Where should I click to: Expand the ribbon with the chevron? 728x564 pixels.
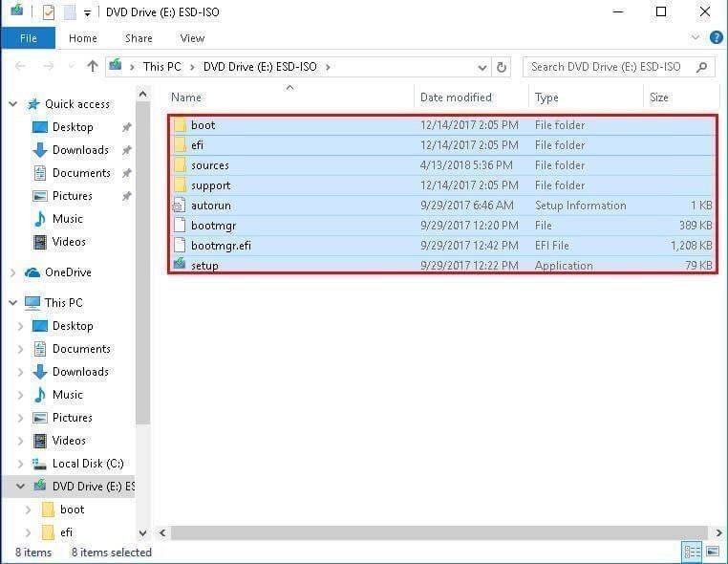click(695, 37)
